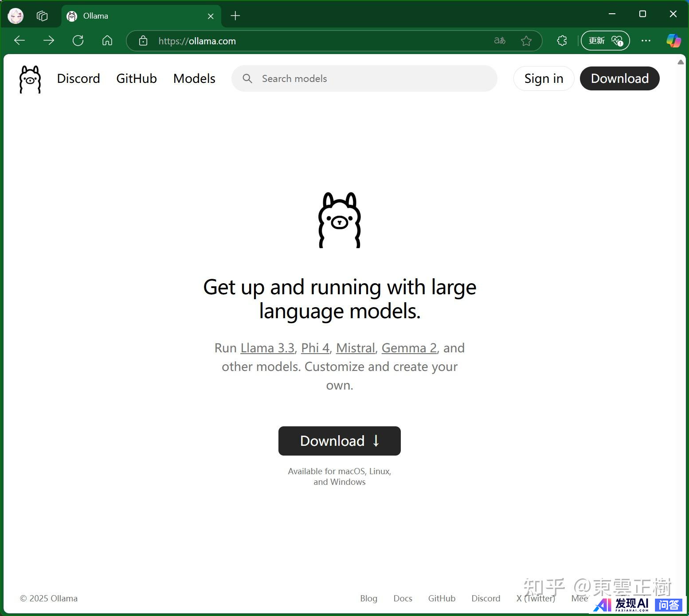This screenshot has height=616, width=689.
Task: Open the X (Twitter) footer link
Action: [536, 598]
